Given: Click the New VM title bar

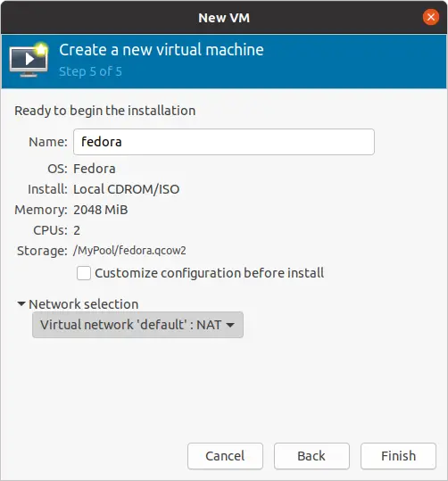Looking at the screenshot, I should pos(224,18).
